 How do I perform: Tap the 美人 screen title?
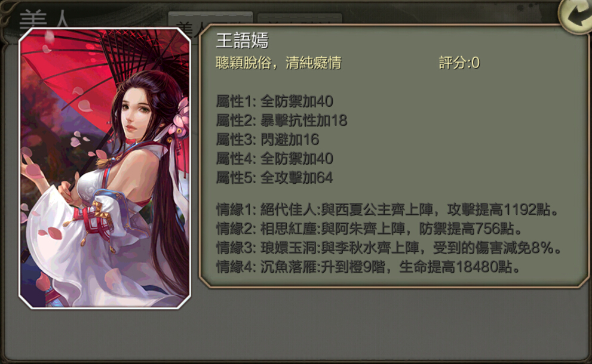pyautogui.click(x=44, y=19)
